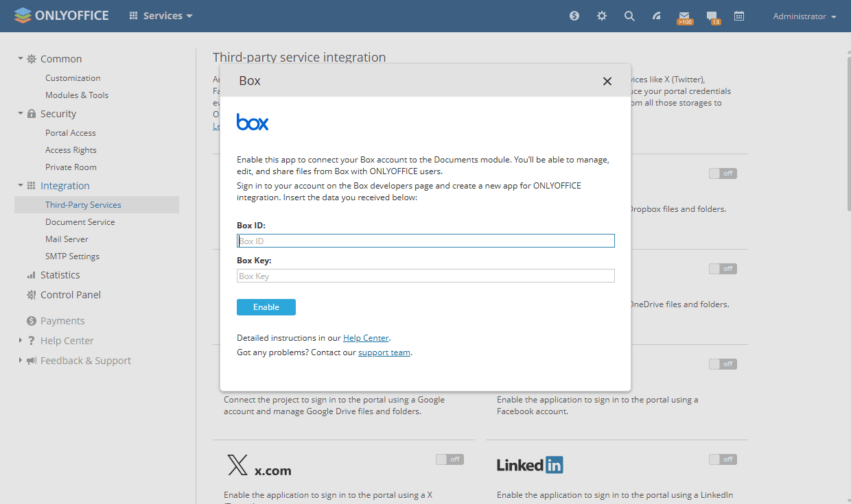
Task: Click the Payments coin icon in sidebar
Action: click(32, 321)
